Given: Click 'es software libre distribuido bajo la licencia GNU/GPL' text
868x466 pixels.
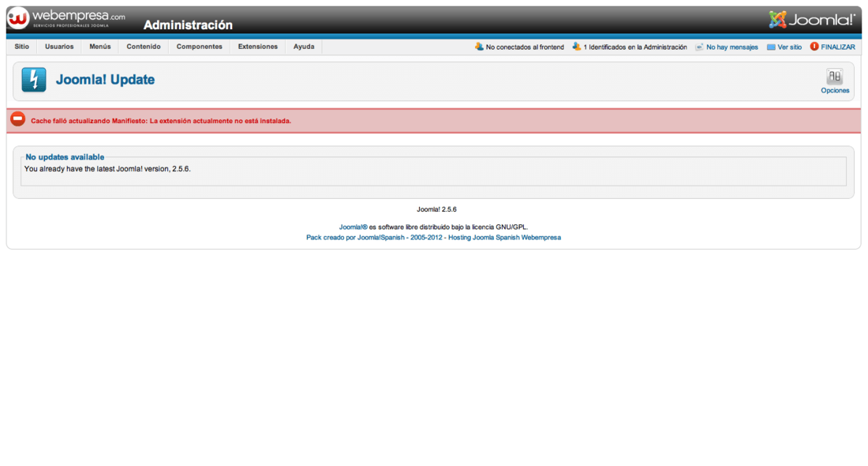Looking at the screenshot, I should tap(448, 227).
